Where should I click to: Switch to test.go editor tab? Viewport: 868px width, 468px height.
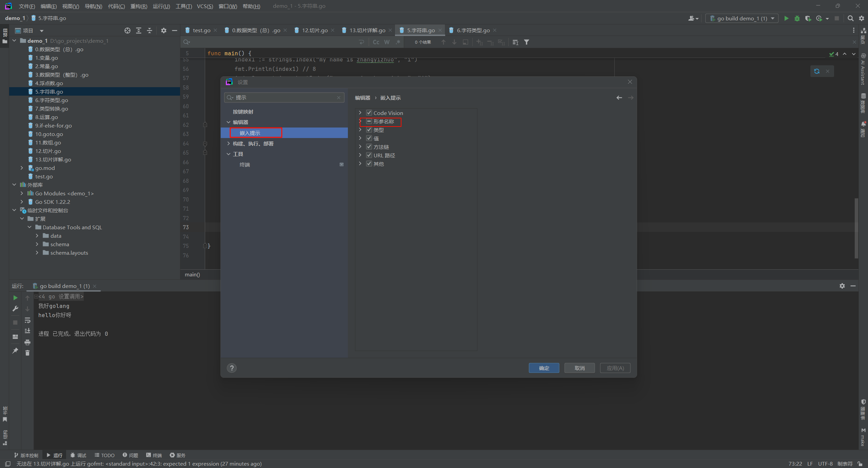point(201,31)
